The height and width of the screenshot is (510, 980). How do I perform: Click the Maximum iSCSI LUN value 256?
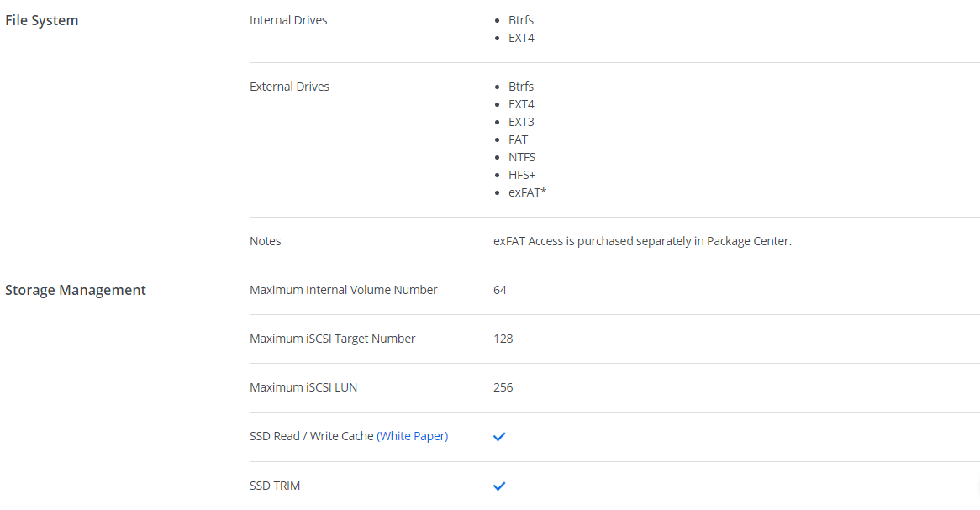(503, 387)
